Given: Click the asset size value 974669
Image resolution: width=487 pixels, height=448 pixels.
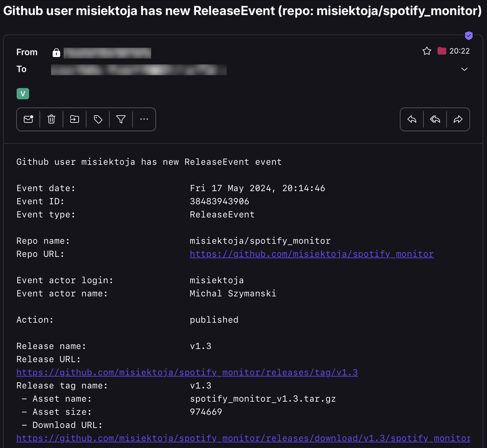Looking at the screenshot, I should (x=206, y=412).
